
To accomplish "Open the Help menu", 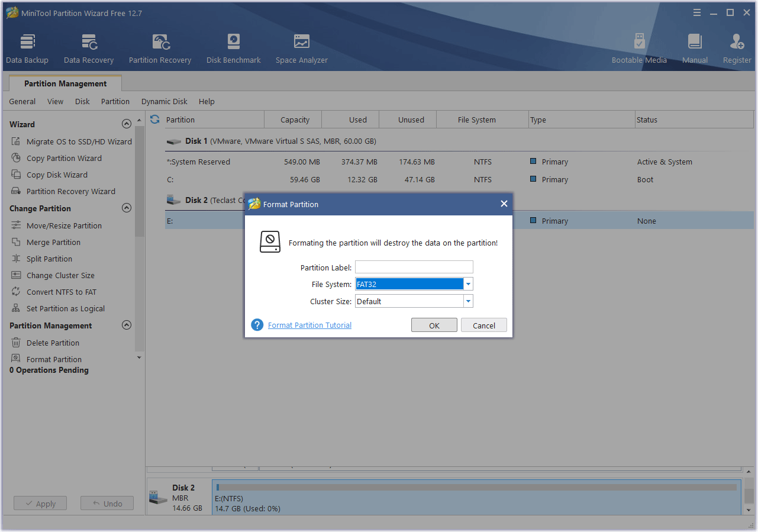I will click(207, 101).
